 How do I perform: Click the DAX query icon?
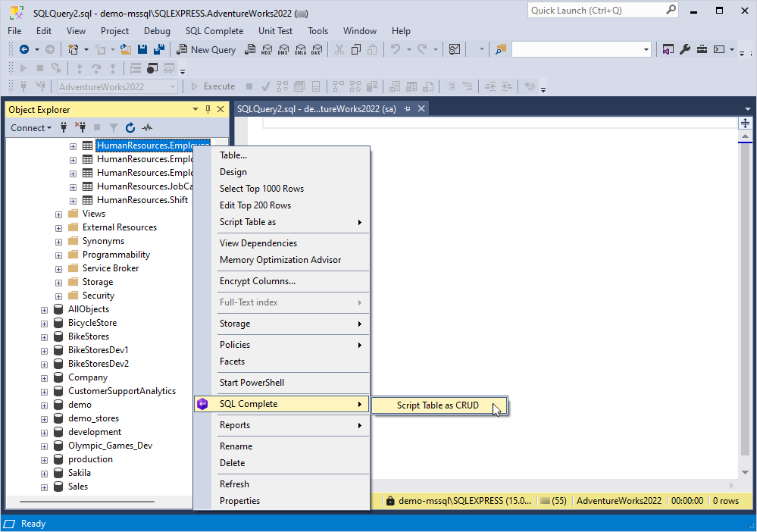[317, 49]
